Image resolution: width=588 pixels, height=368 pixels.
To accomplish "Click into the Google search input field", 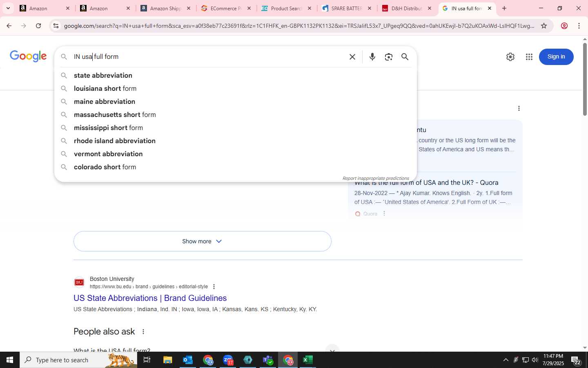I will [208, 57].
